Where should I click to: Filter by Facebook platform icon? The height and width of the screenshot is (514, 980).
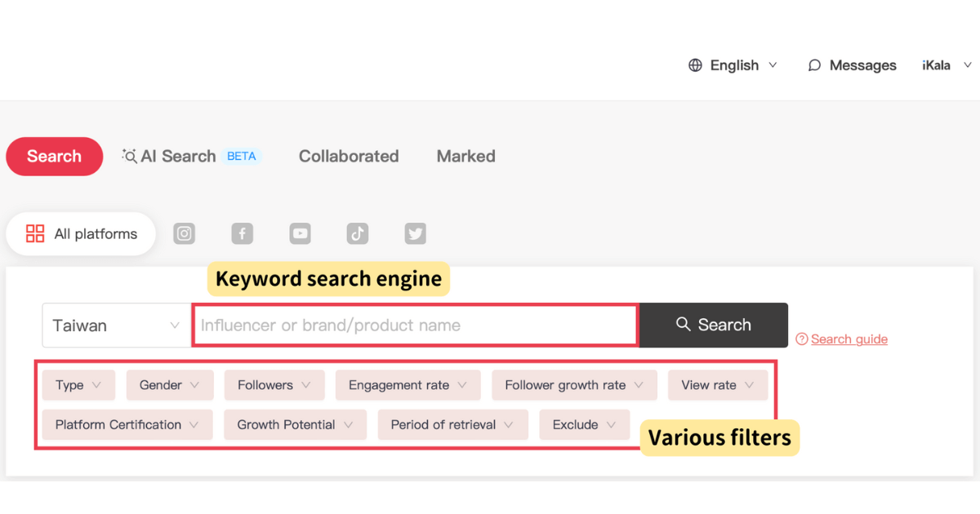click(242, 234)
